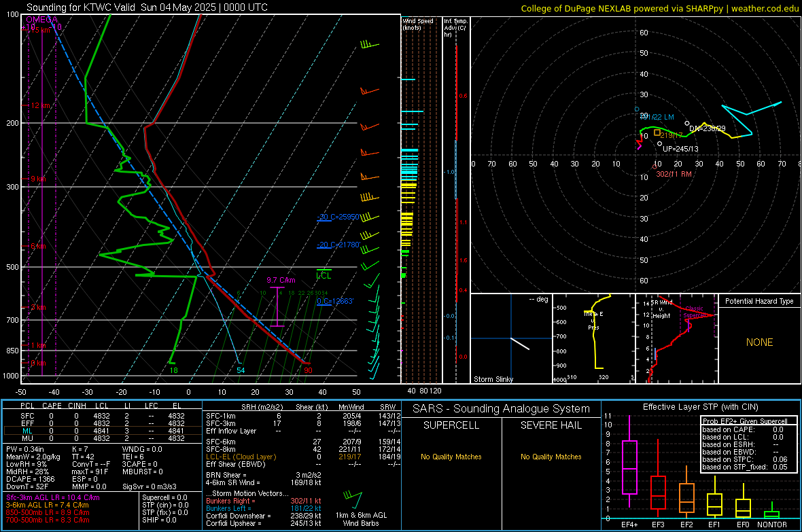Select the Inf. Temp. Adv. panel header

pos(455,28)
